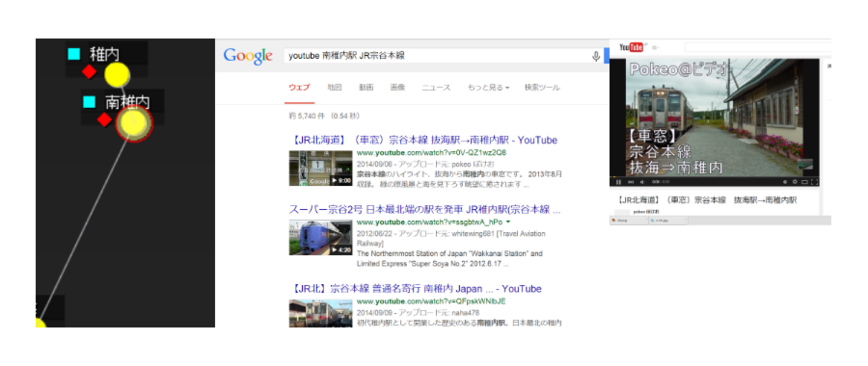Open the first downloaded file in the bar
This screenshot has width=868, height=366.
(629, 220)
